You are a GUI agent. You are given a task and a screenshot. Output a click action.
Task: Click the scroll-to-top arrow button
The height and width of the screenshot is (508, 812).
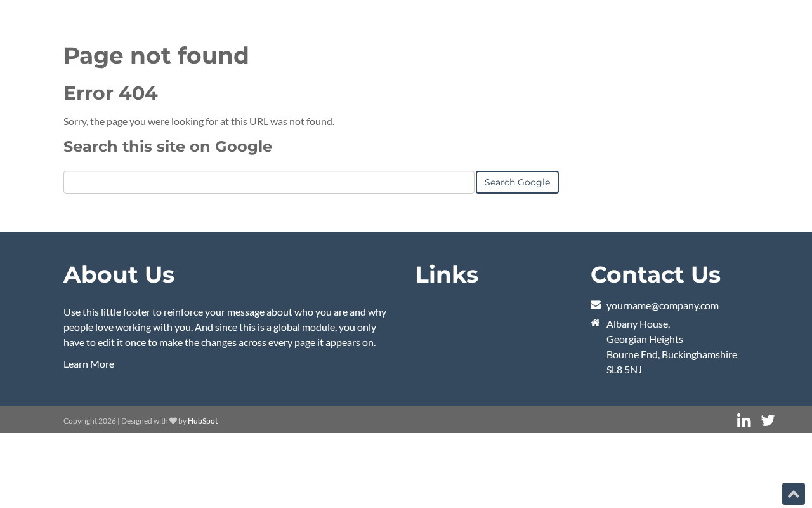[x=793, y=494]
